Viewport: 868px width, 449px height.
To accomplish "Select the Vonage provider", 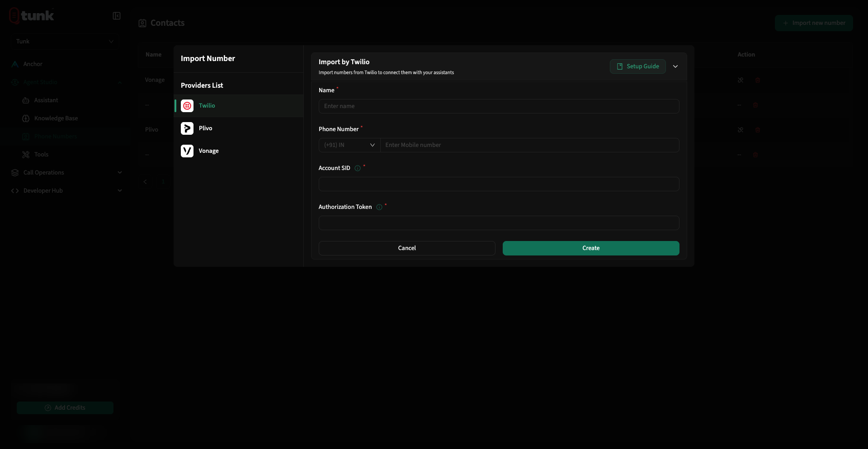I will pyautogui.click(x=239, y=151).
